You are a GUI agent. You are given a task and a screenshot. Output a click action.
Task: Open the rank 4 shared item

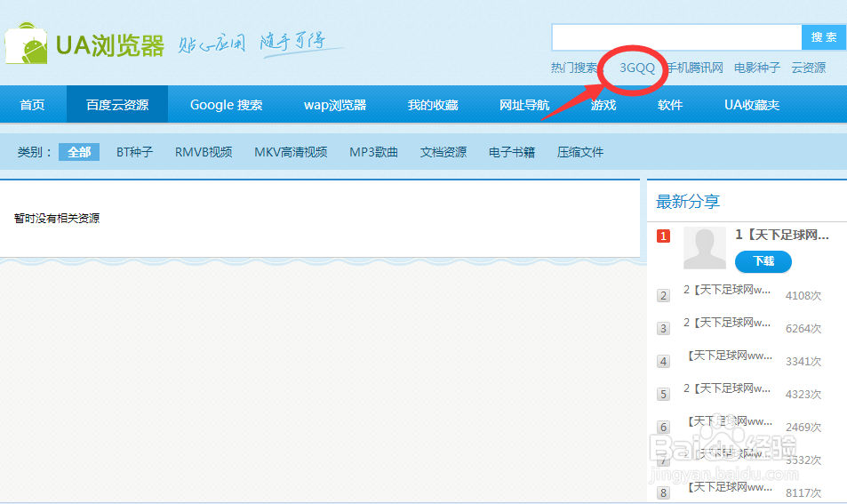pyautogui.click(x=730, y=356)
